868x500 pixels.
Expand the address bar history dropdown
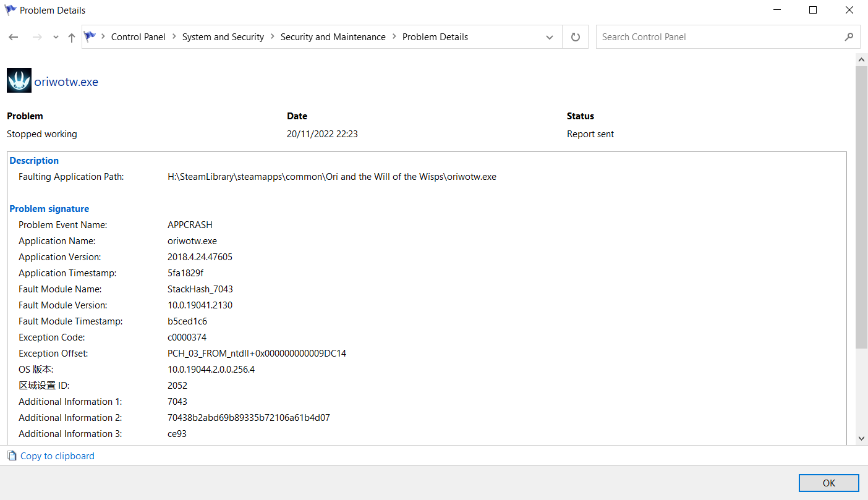(549, 37)
